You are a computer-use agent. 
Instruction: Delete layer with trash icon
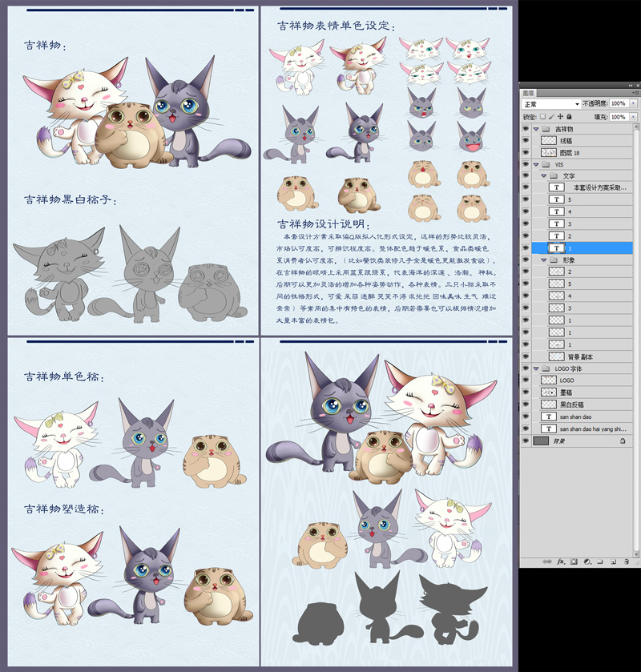pos(627,561)
